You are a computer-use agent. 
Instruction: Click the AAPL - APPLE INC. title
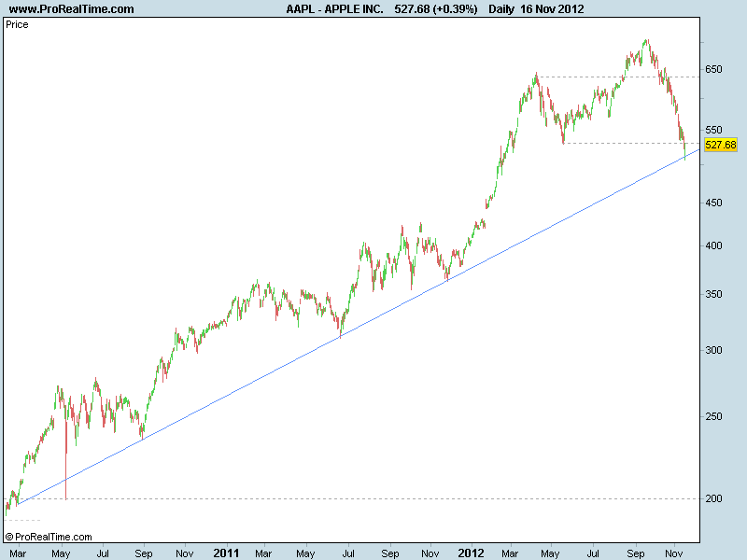point(334,9)
